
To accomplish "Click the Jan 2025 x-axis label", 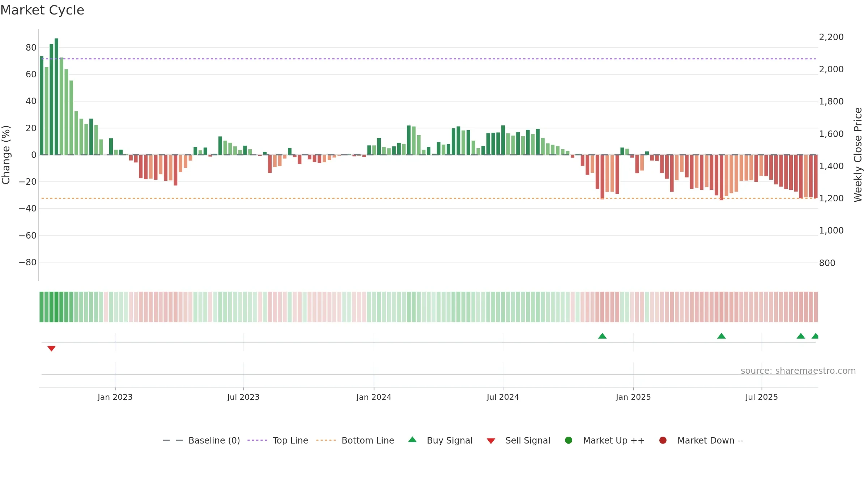I will click(633, 397).
